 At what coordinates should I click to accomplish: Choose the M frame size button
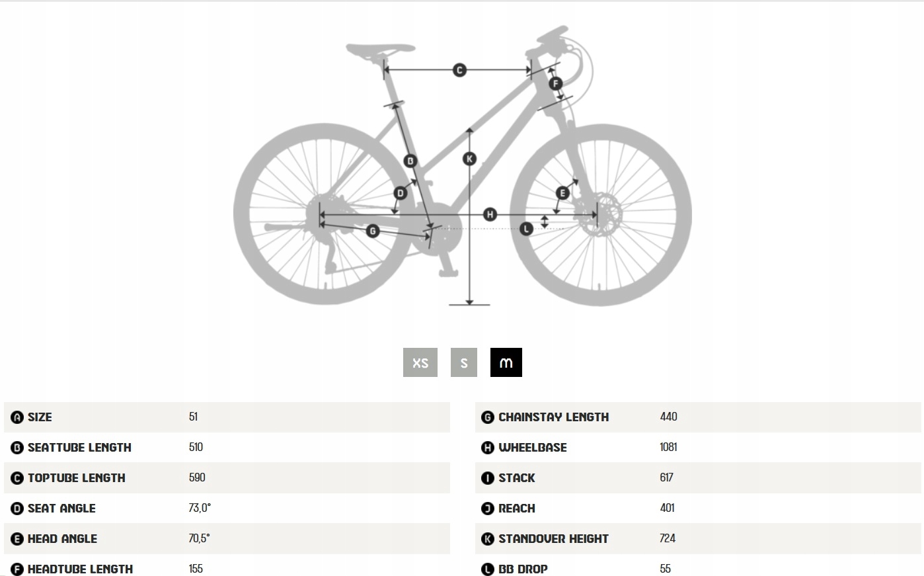506,362
